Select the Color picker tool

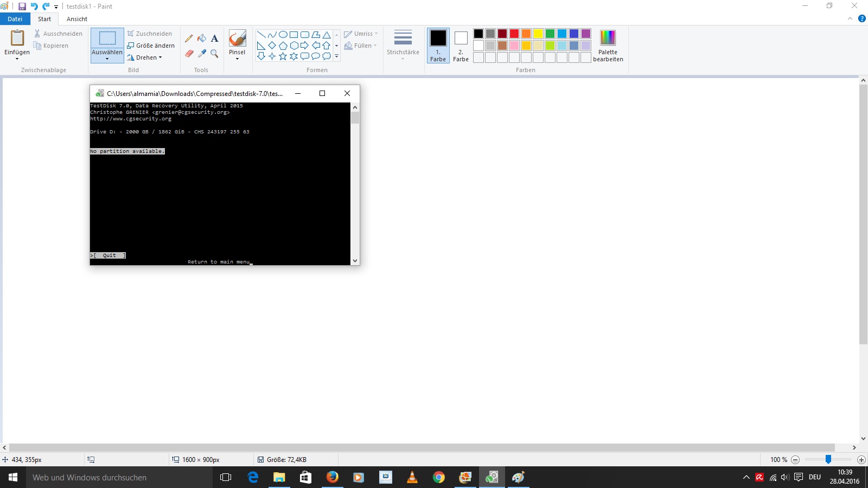[x=202, y=53]
